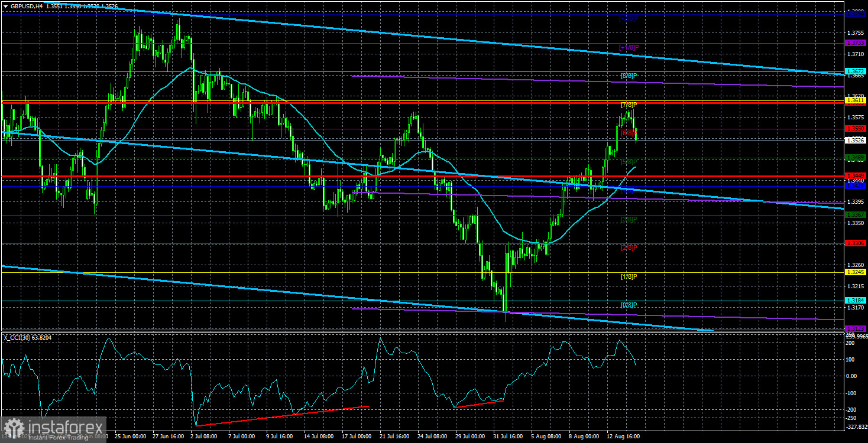Select the [3/8]P Murray level label
The width and height of the screenshot is (868, 443).
[629, 220]
